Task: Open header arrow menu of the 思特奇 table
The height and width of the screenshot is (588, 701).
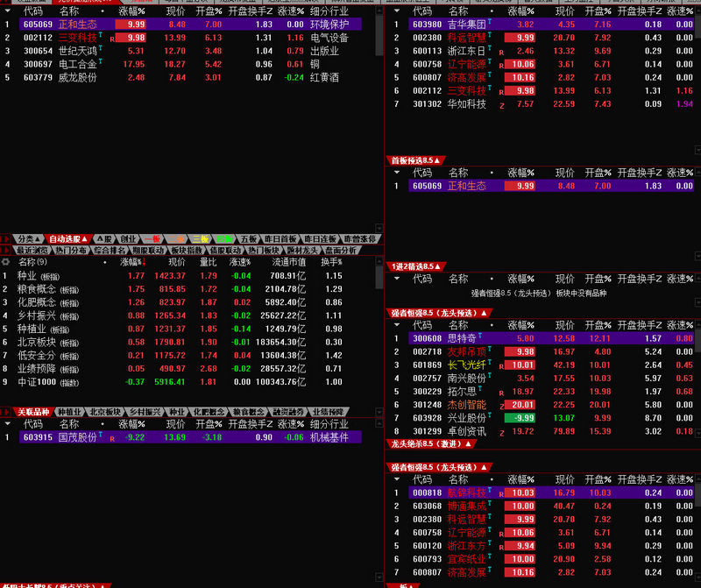Action: (397, 325)
